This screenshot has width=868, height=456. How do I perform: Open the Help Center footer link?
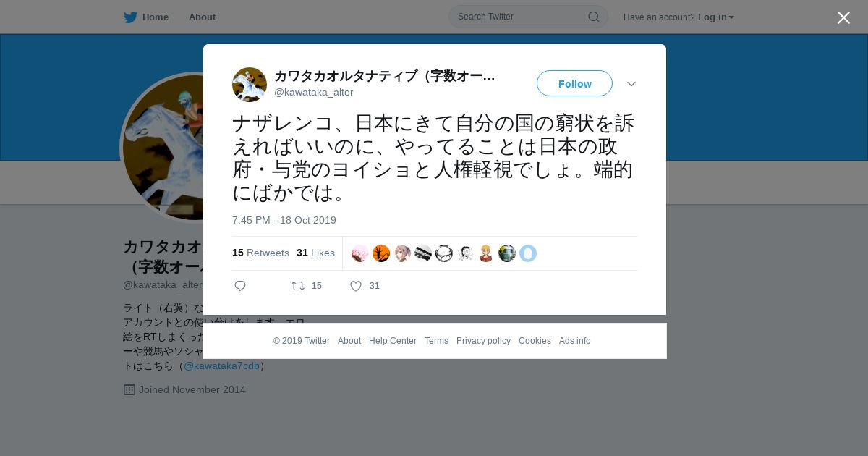click(393, 341)
